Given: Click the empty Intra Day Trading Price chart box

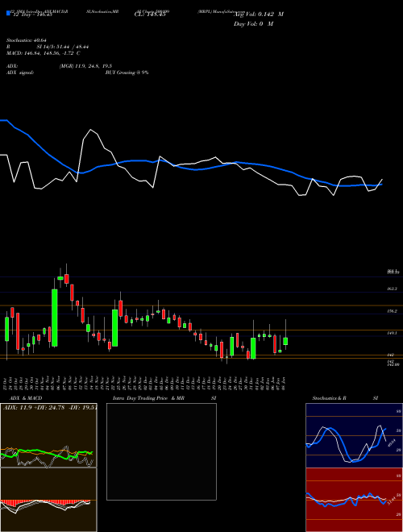Looking at the screenshot, I should 161,451.
